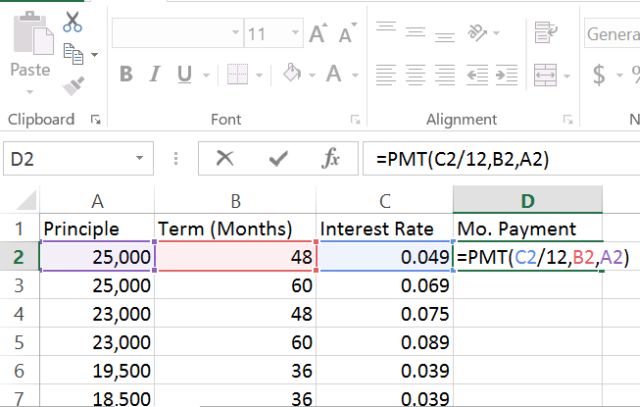Open the Font dialog launcher
Image resolution: width=640 pixels, height=407 pixels.
click(x=356, y=119)
